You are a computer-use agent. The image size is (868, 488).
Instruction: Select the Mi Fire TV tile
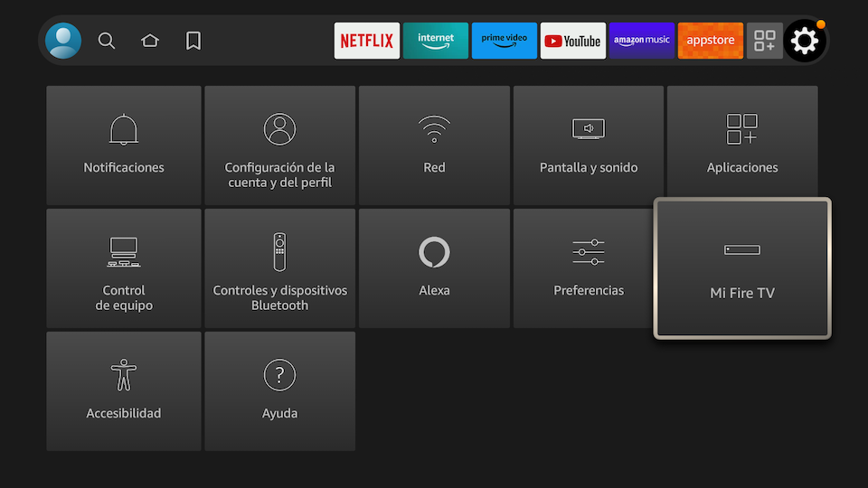tap(741, 268)
